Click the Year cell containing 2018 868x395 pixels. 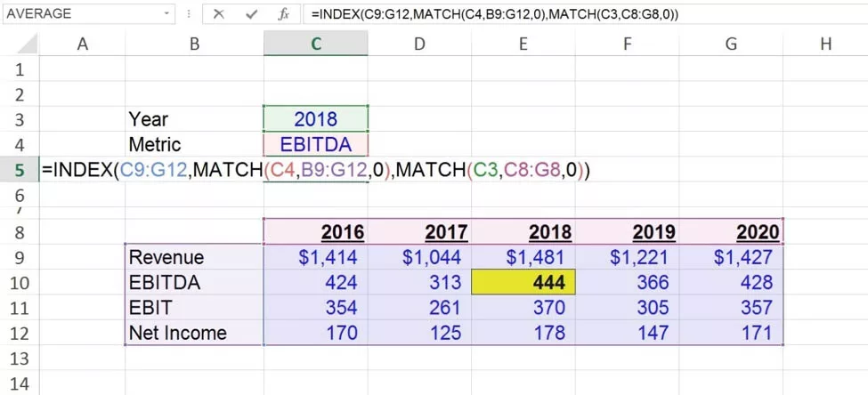[x=316, y=119]
